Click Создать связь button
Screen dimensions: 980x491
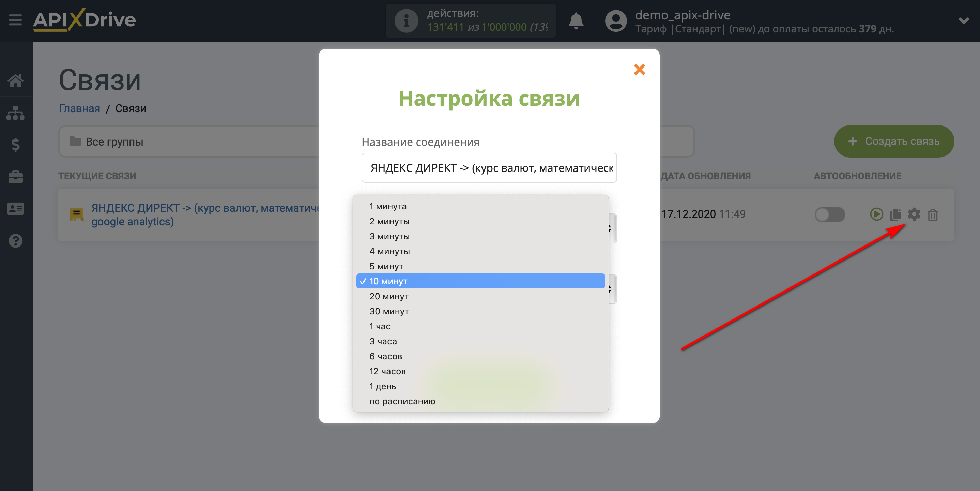coord(894,141)
